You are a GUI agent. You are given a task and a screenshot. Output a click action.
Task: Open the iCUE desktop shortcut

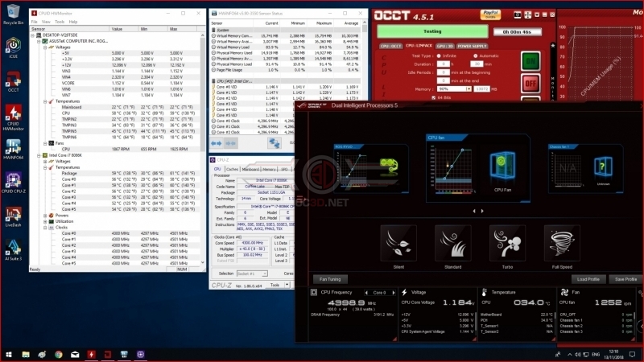[13, 47]
